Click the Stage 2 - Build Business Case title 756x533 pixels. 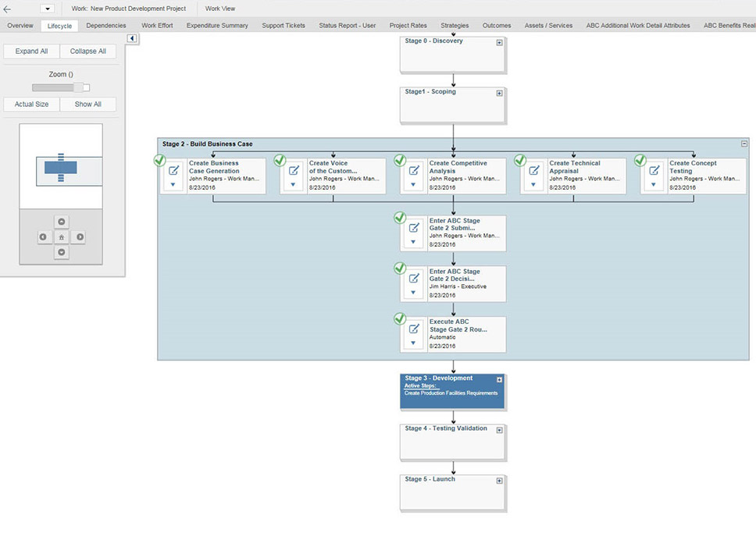(207, 144)
